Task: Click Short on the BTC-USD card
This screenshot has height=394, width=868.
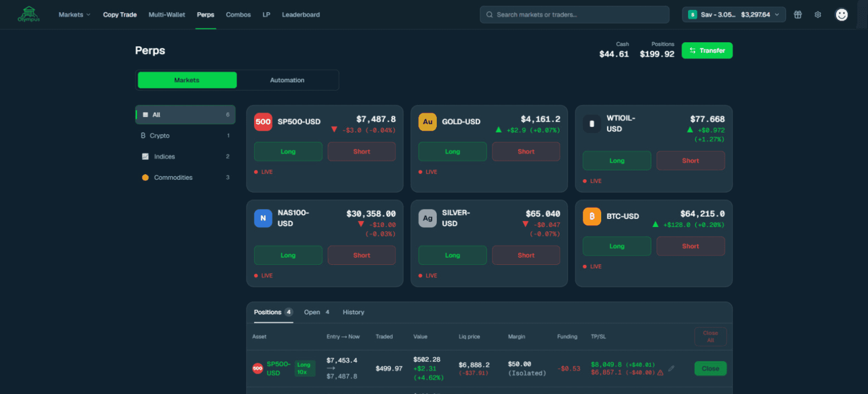Action: (690, 246)
